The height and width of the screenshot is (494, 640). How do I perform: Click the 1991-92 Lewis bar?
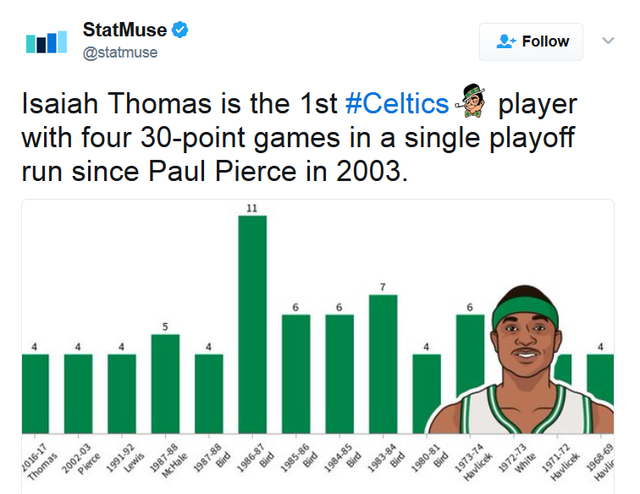(122, 394)
